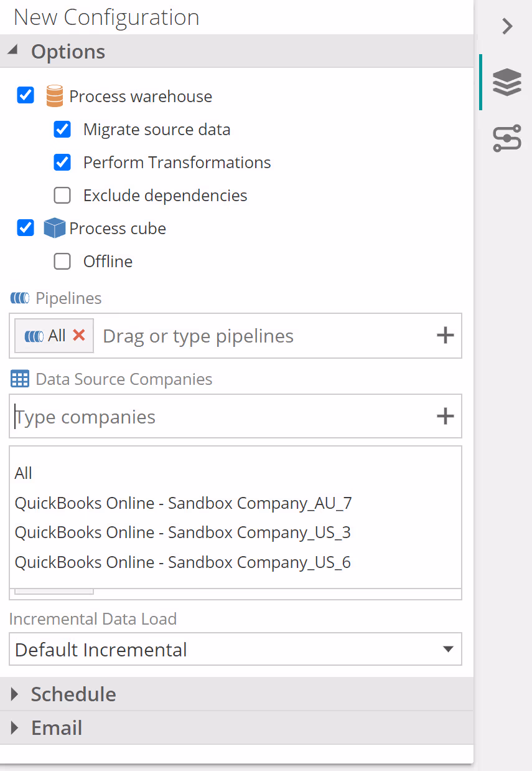Image resolution: width=532 pixels, height=771 pixels.
Task: Open the stacked layers sidebar icon
Action: point(506,82)
